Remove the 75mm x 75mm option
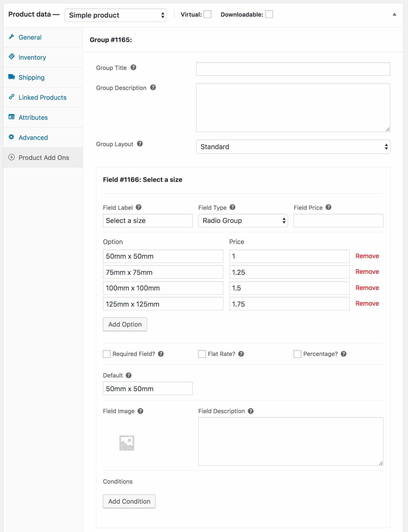Viewport: 408px width, 532px height. tap(367, 272)
